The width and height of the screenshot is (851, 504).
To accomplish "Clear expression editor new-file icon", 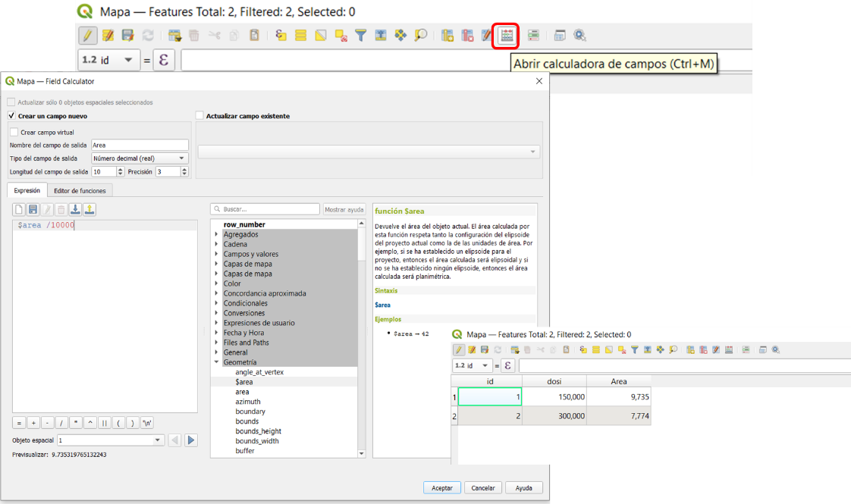I will (x=19, y=209).
